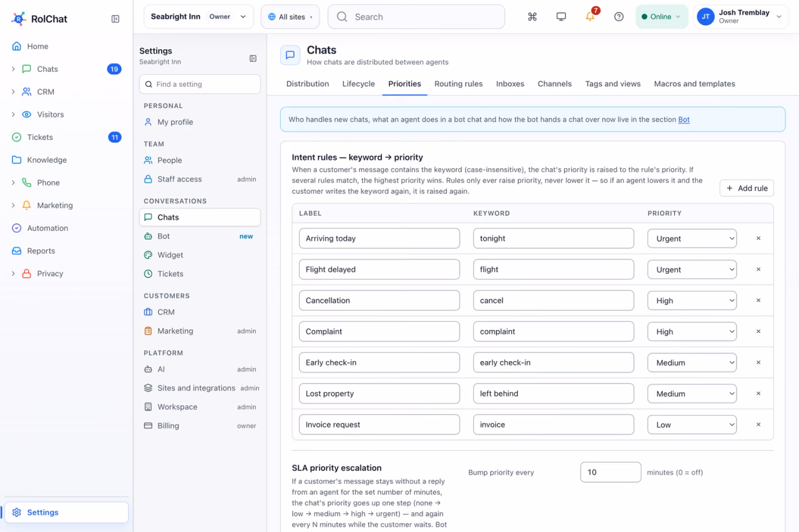Remove the Lost property rule

(758, 394)
